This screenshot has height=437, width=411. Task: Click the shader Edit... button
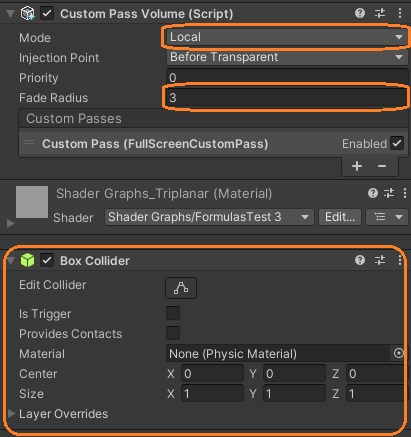(x=340, y=217)
